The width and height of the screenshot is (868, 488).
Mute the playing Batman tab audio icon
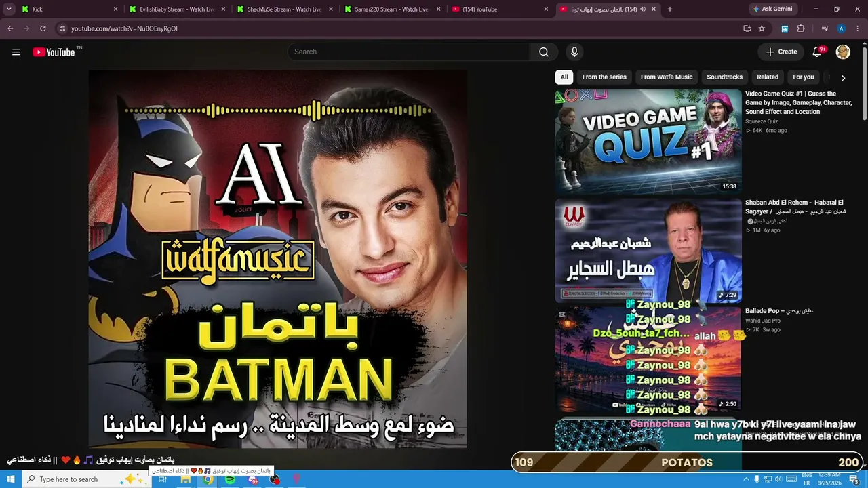(x=642, y=9)
